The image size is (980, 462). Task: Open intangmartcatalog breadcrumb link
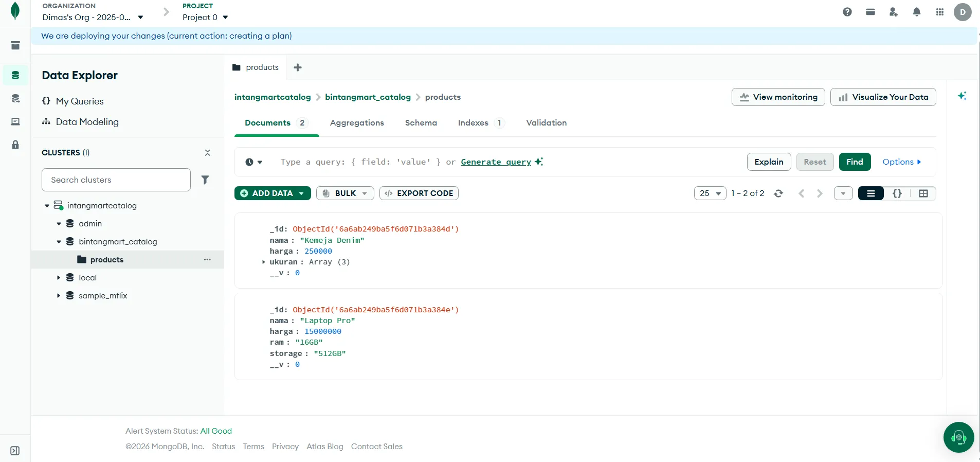(x=273, y=97)
